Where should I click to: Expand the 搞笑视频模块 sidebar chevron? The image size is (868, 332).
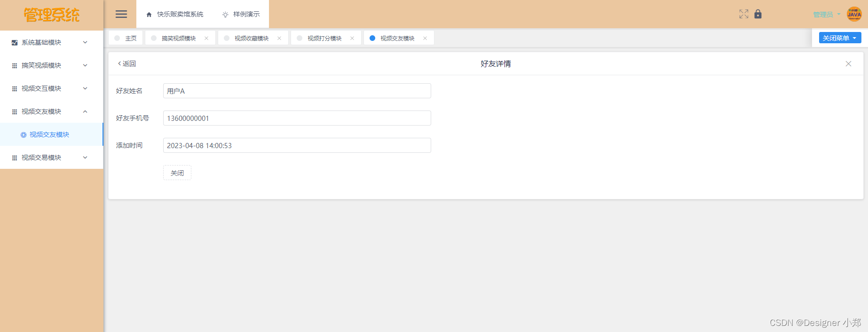(x=85, y=65)
